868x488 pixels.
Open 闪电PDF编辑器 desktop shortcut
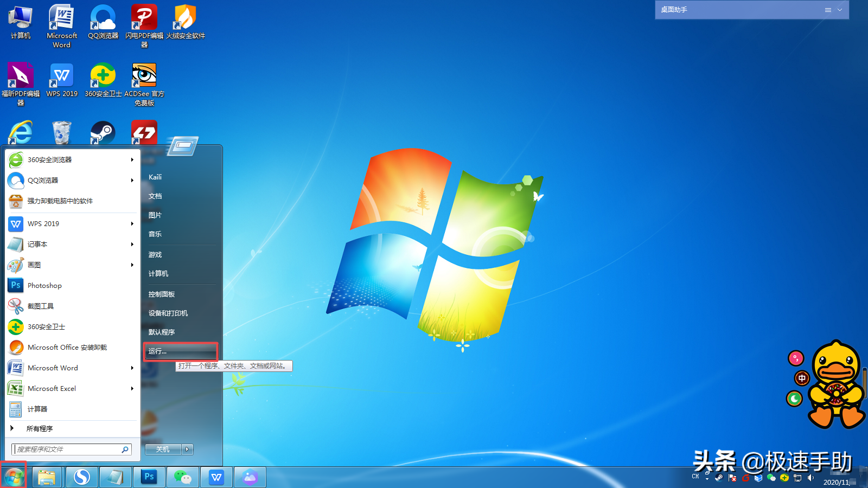tap(144, 27)
